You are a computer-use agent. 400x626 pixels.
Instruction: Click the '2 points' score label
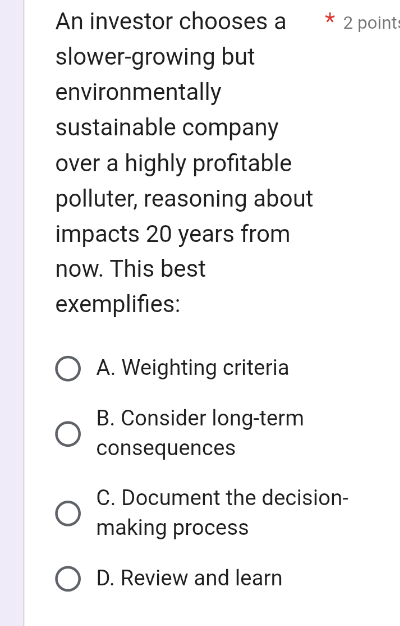(371, 23)
